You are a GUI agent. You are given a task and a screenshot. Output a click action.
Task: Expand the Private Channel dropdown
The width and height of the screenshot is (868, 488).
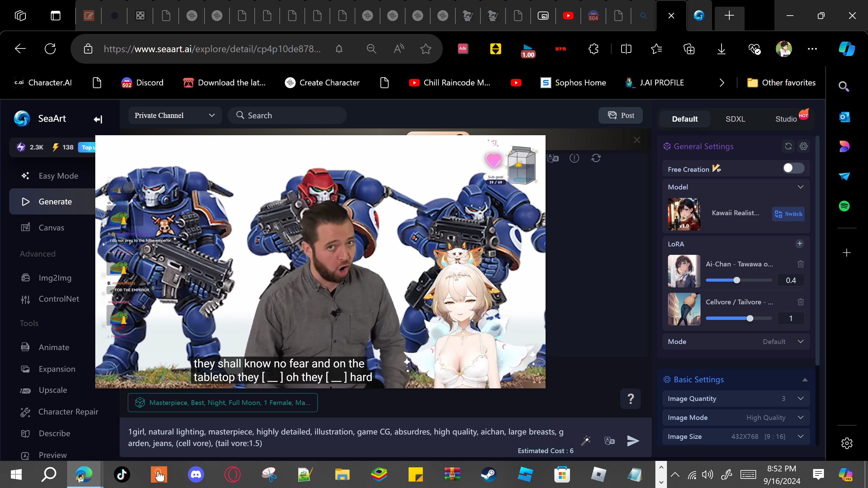175,116
